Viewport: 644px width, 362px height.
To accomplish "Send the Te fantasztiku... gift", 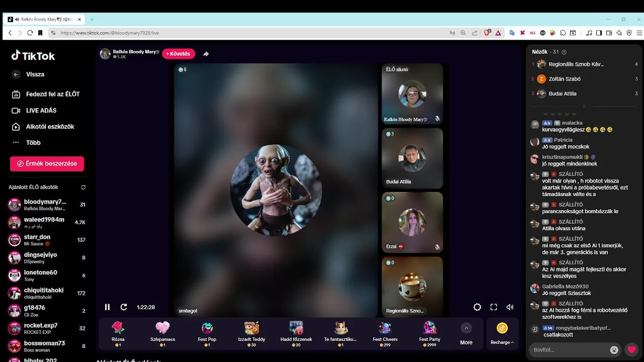I will (341, 334).
